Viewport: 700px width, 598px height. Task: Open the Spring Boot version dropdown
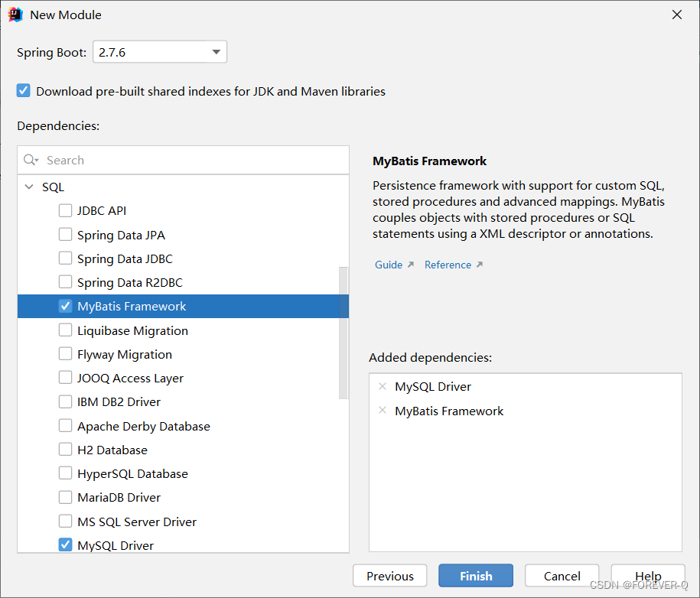click(x=216, y=51)
